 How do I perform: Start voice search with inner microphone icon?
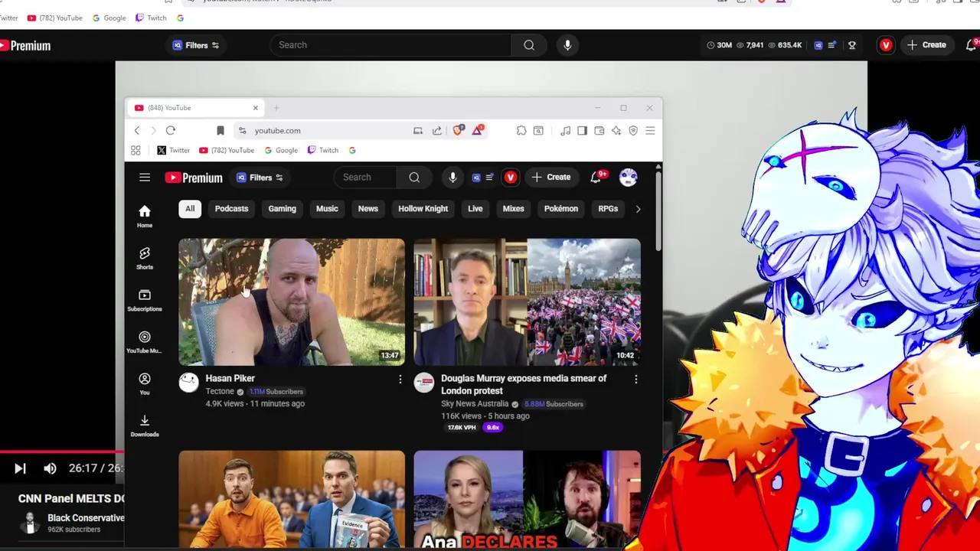452,178
